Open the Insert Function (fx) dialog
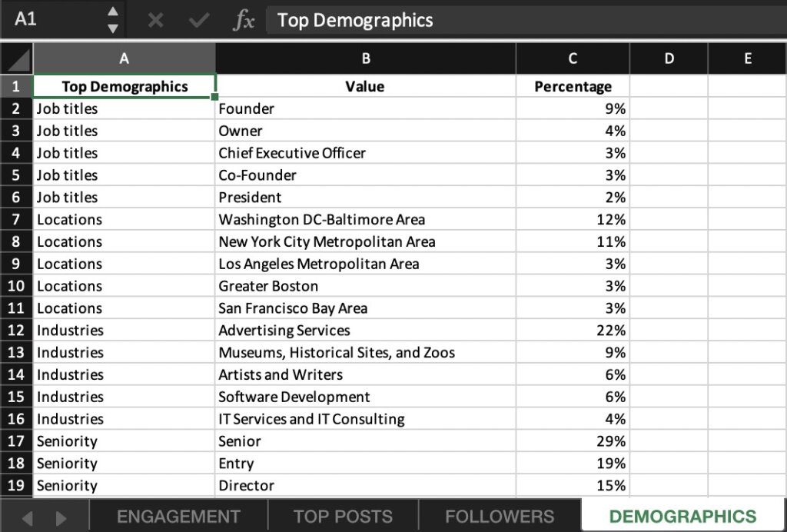Viewport: 787px width, 532px height. 244,21
